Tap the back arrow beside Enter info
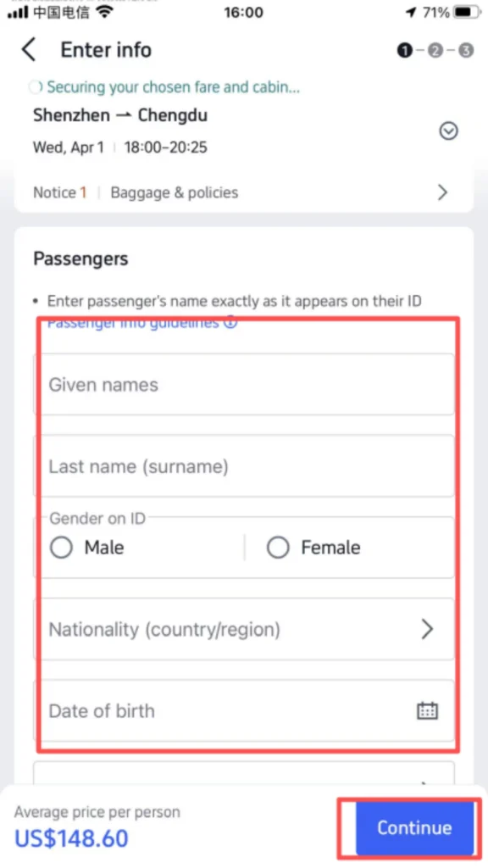 point(29,50)
